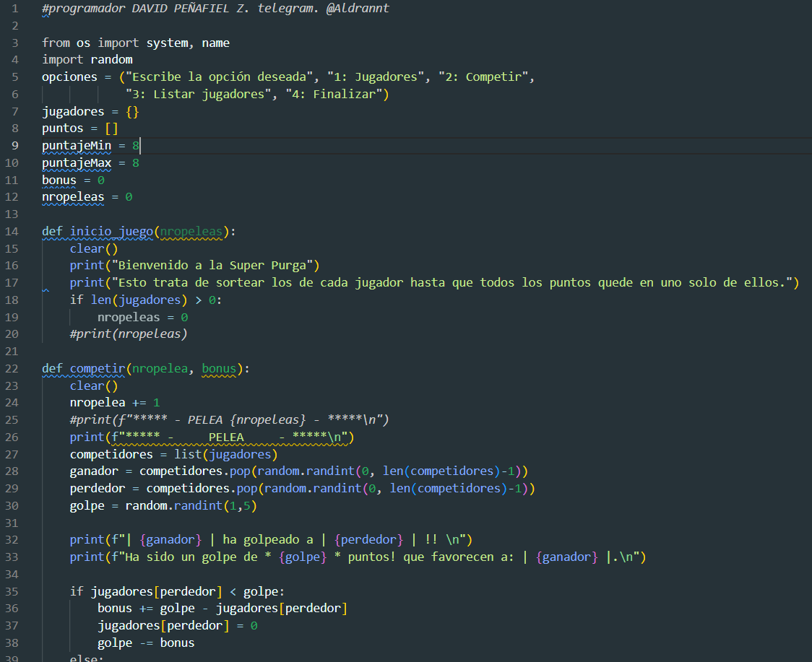Click 'import random' on line 4

[x=87, y=59]
